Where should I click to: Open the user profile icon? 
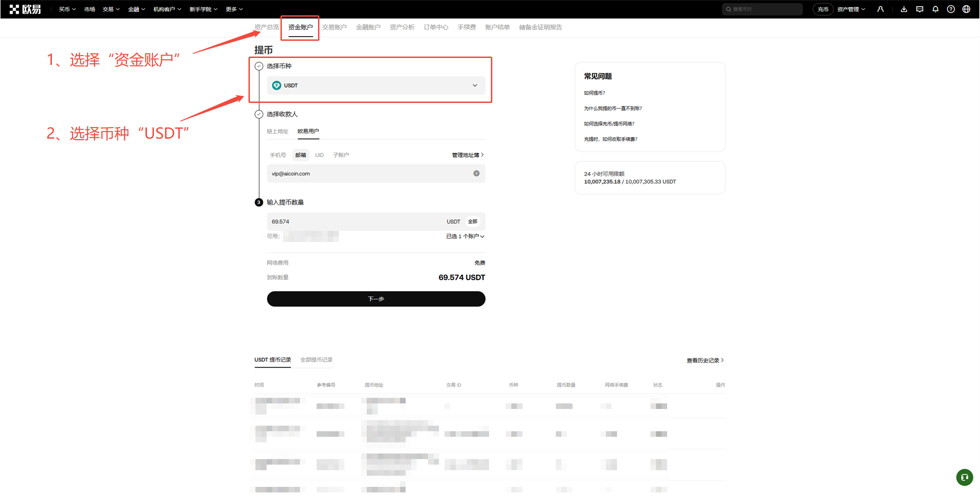(880, 9)
